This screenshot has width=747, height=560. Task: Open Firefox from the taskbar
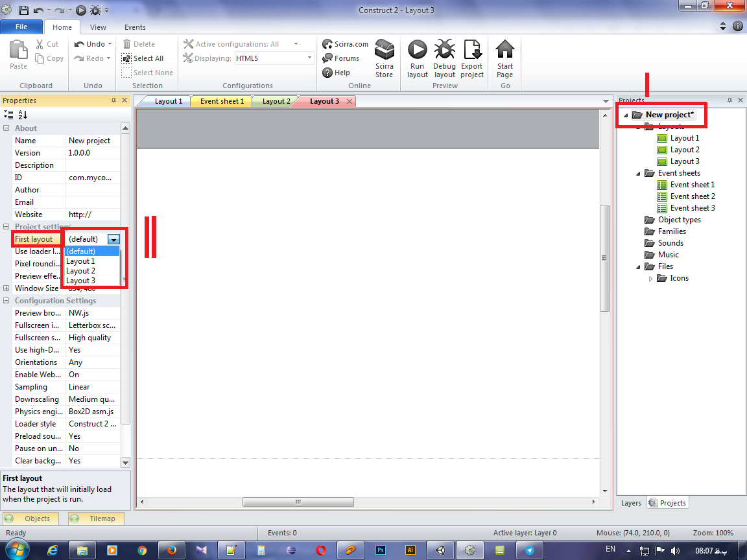[x=171, y=550]
